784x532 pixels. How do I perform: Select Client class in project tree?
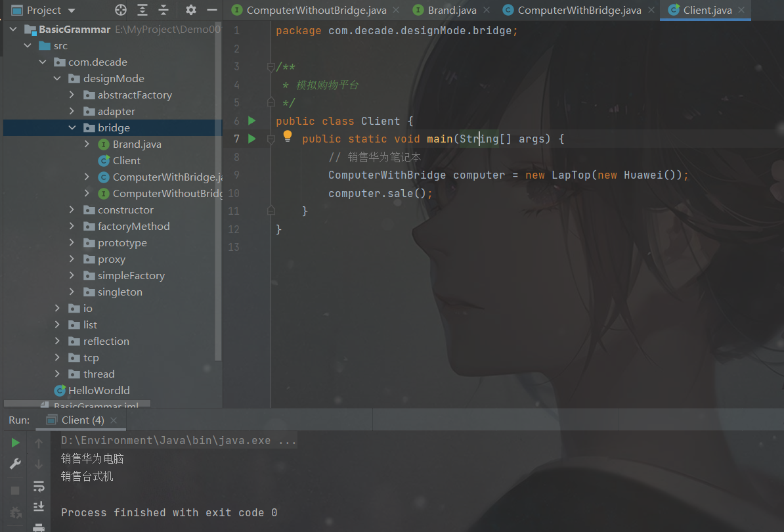pyautogui.click(x=127, y=160)
